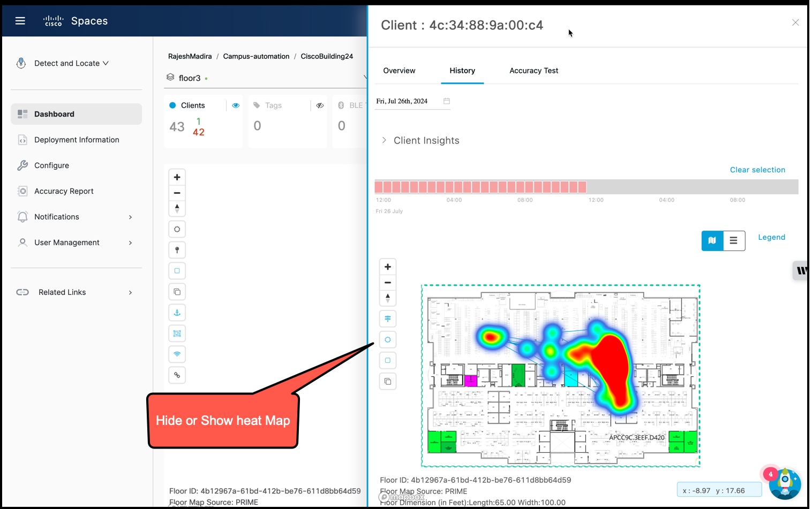Expand the Detect and Locate dropdown
Image resolution: width=812 pixels, height=509 pixels.
point(71,63)
